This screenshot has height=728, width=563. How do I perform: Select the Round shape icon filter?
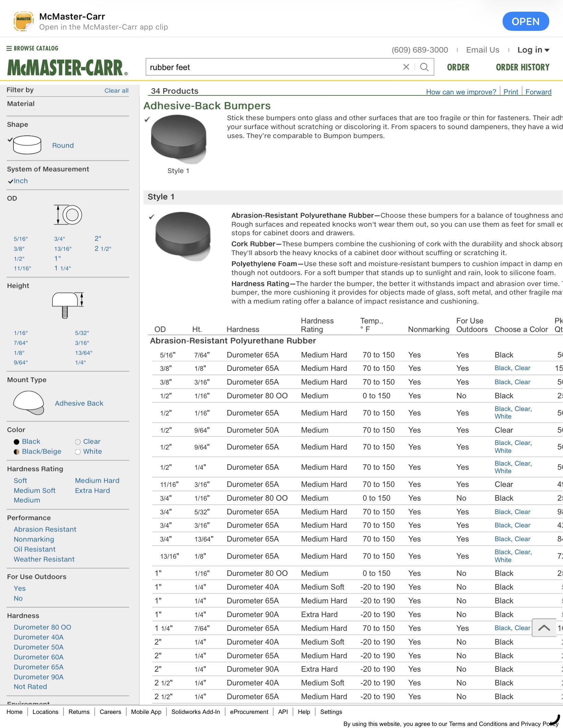click(x=27, y=145)
